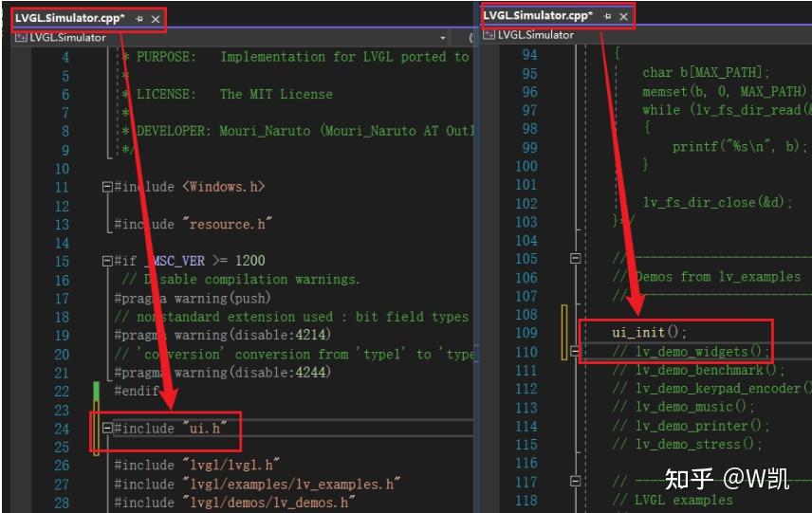Click on ui_init(); on line 109
Screen dimensions: 812x513
pos(649,332)
